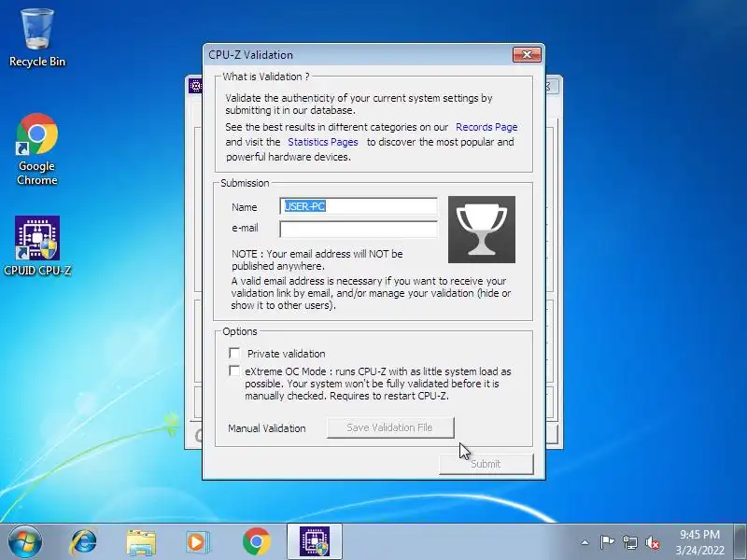Click the network tray icon

click(x=630, y=542)
